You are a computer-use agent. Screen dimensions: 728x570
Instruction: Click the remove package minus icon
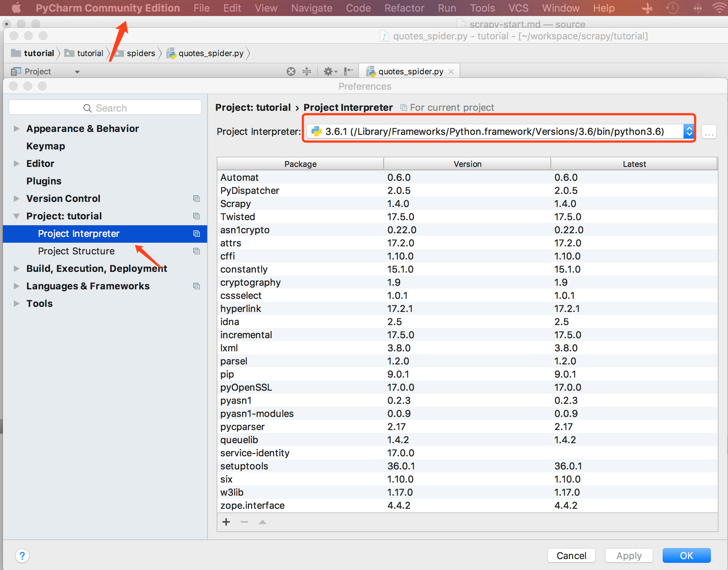point(244,522)
